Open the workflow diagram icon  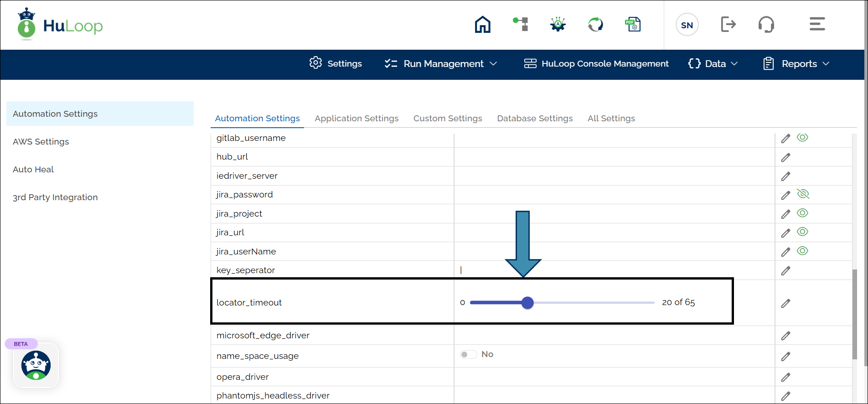click(x=521, y=24)
